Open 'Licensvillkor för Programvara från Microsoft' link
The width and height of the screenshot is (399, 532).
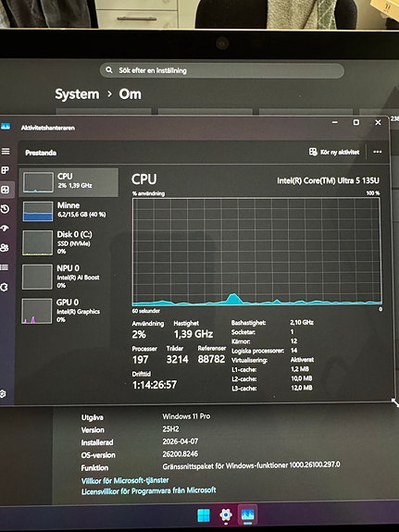(x=149, y=490)
